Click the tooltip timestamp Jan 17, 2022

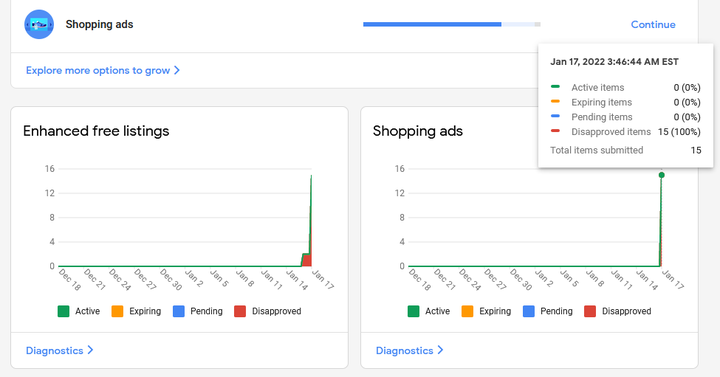tap(614, 62)
